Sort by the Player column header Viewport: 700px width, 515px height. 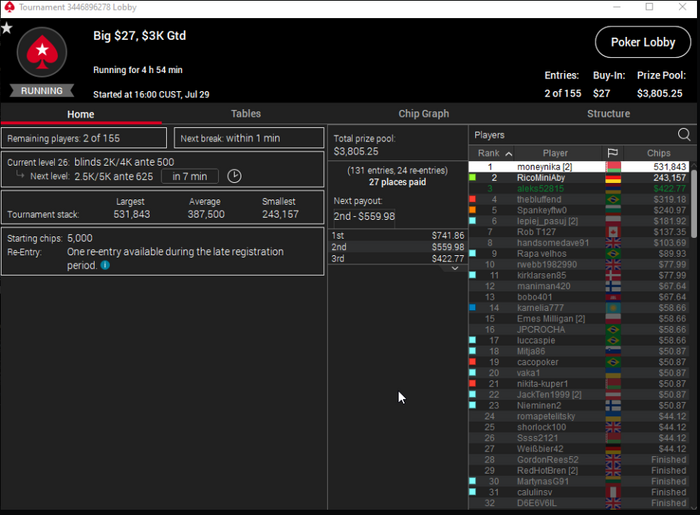pyautogui.click(x=555, y=153)
